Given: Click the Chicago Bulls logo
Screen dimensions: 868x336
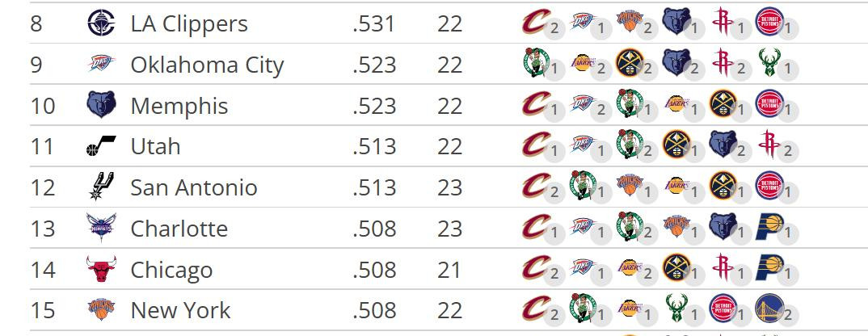Looking at the screenshot, I should click(101, 269).
